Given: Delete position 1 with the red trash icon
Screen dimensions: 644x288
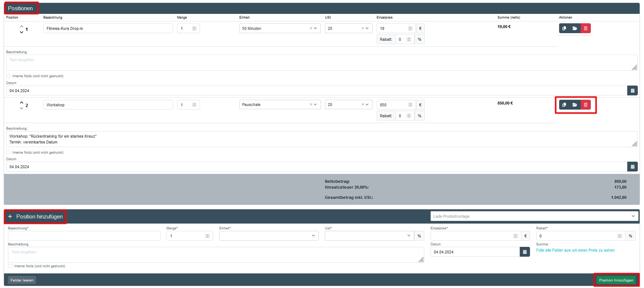Looking at the screenshot, I should [x=585, y=28].
